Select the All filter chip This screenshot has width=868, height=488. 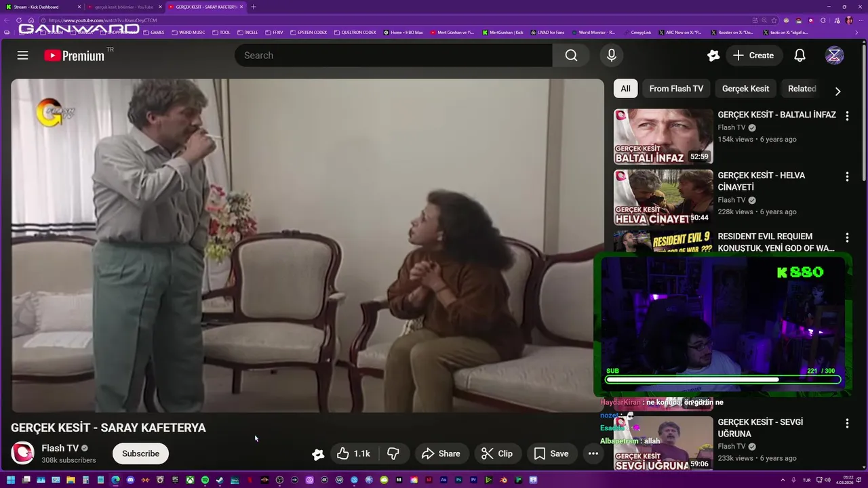[x=625, y=89]
